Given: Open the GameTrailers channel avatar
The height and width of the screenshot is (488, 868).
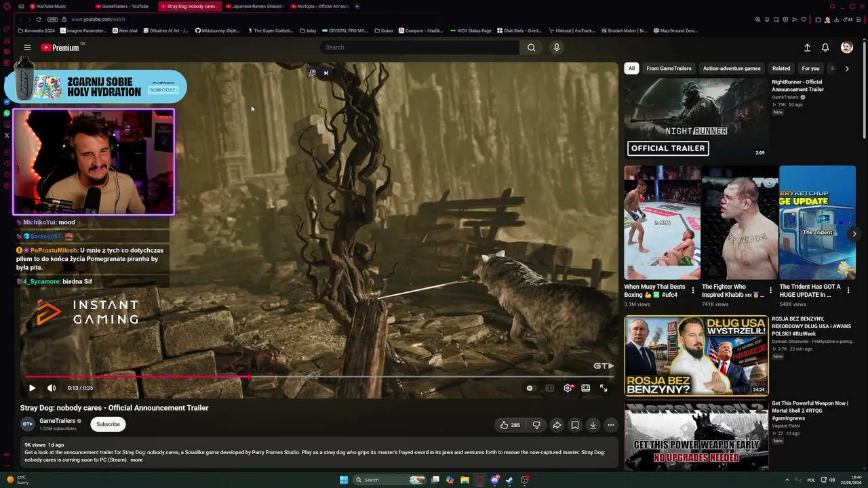Looking at the screenshot, I should click(x=28, y=424).
